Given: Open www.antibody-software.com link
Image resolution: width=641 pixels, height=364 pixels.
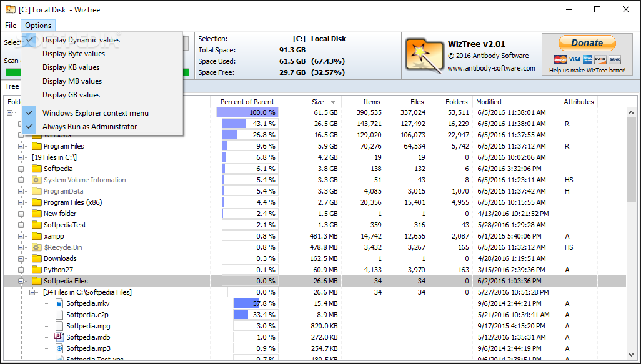Looking at the screenshot, I should (491, 68).
